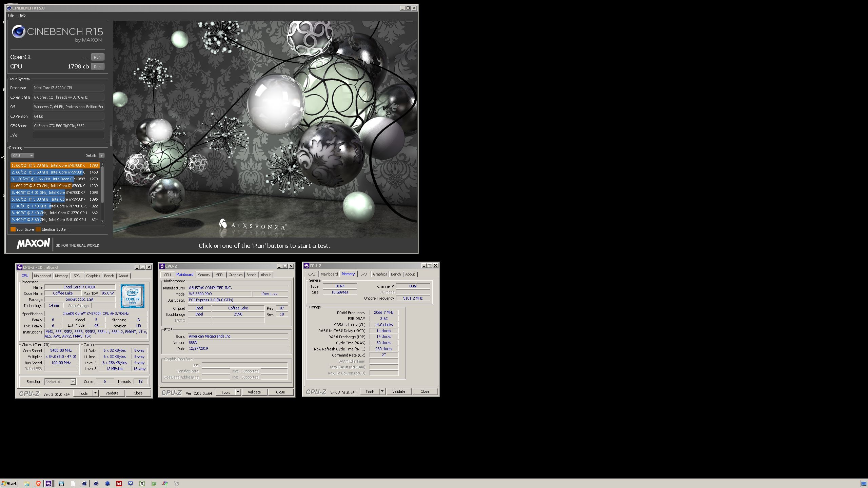The image size is (868, 488).
Task: Switch to Mainboard tab in CPU-Z n8grxl window
Action: click(42, 276)
